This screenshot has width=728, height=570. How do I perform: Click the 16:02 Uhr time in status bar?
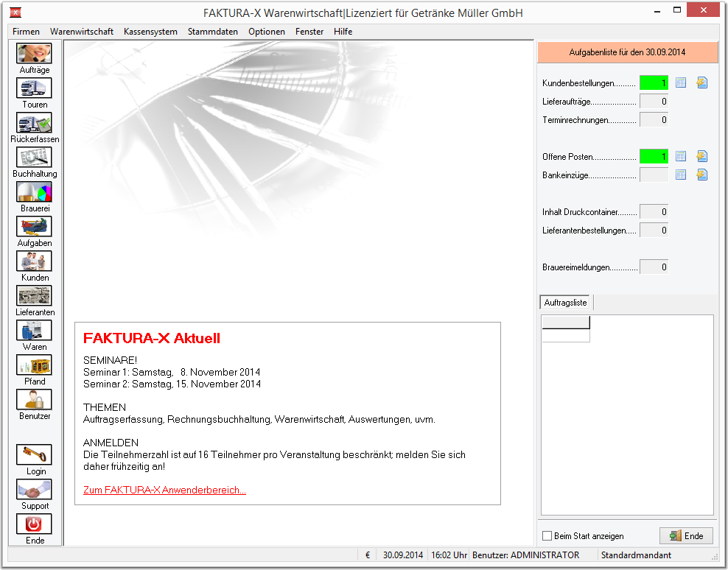(449, 555)
